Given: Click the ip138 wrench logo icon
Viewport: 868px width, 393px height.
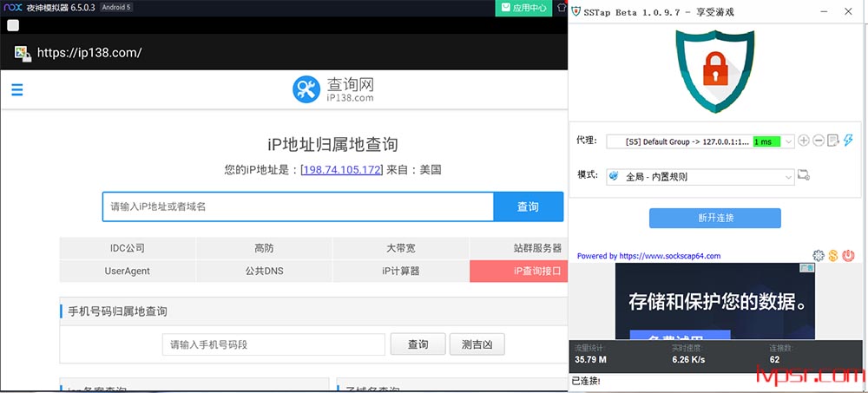Looking at the screenshot, I should click(306, 89).
